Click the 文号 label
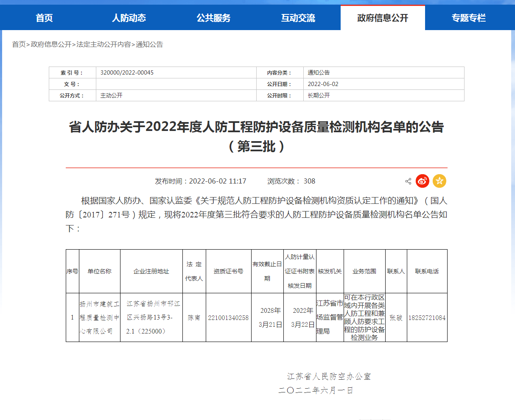 [x=72, y=84]
